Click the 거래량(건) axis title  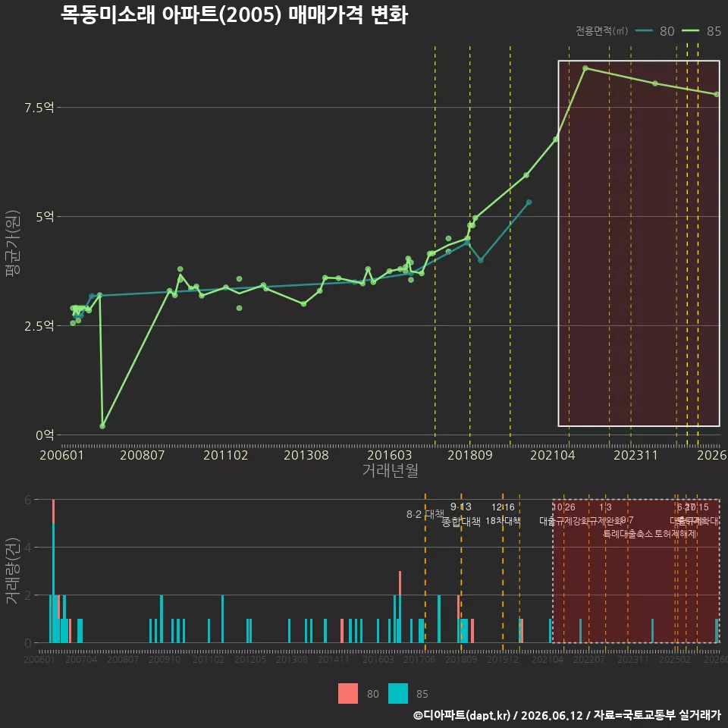click(x=13, y=571)
